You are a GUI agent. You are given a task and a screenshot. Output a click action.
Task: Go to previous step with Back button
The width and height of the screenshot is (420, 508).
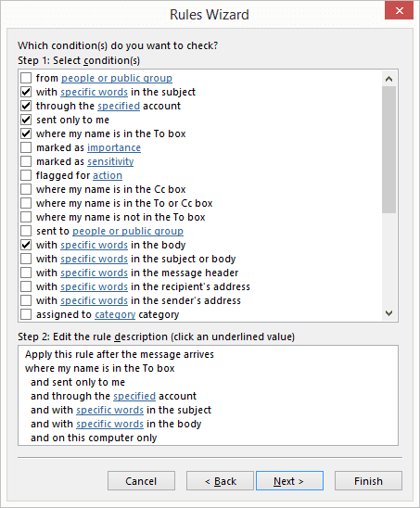click(x=220, y=481)
